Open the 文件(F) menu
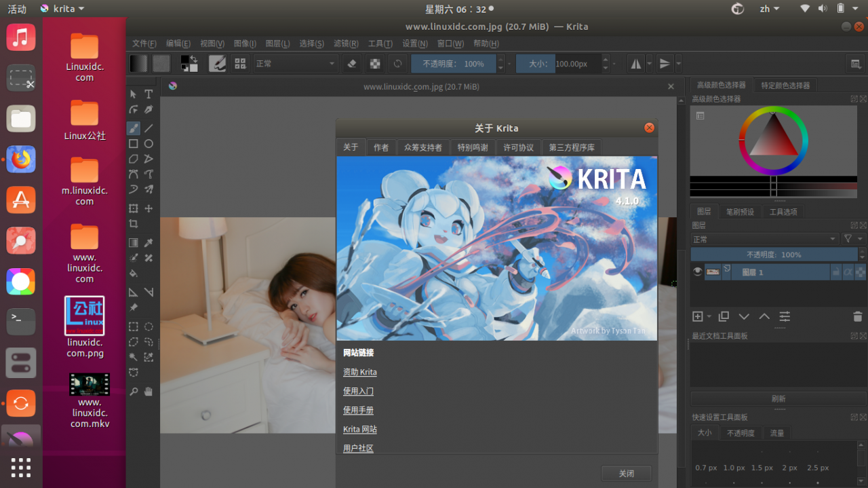This screenshot has height=488, width=868. [144, 43]
